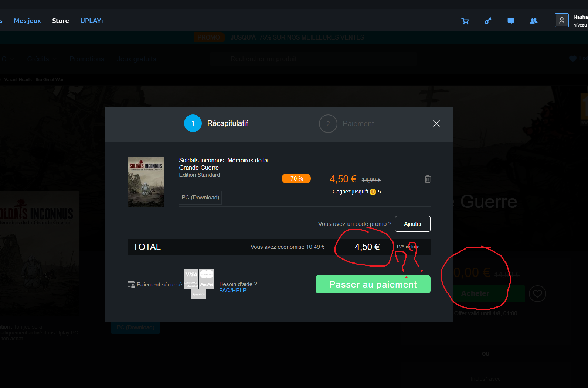The height and width of the screenshot is (388, 588).
Task: Open Promotions in the store menu
Action: coord(87,59)
